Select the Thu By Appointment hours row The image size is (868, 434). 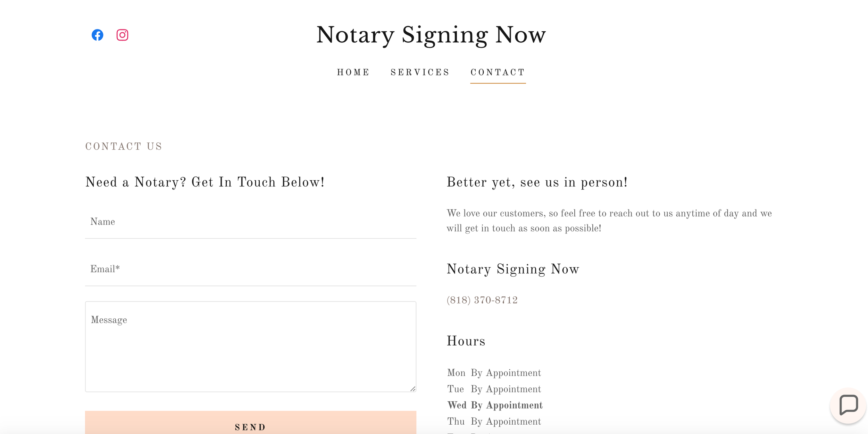click(x=494, y=421)
